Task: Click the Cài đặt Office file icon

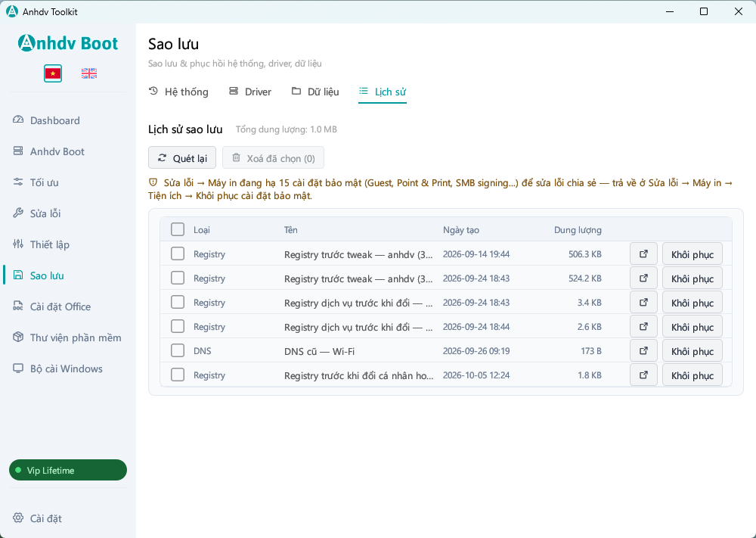Action: tap(18, 306)
